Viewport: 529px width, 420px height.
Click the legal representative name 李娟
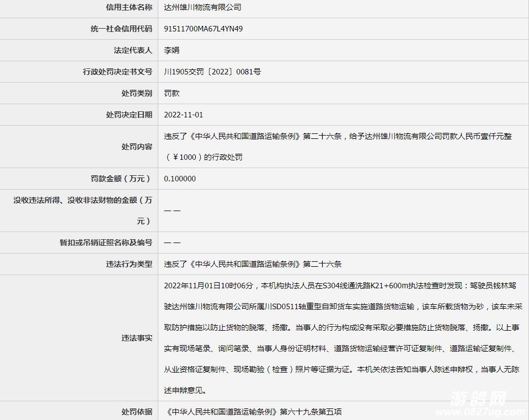click(172, 50)
